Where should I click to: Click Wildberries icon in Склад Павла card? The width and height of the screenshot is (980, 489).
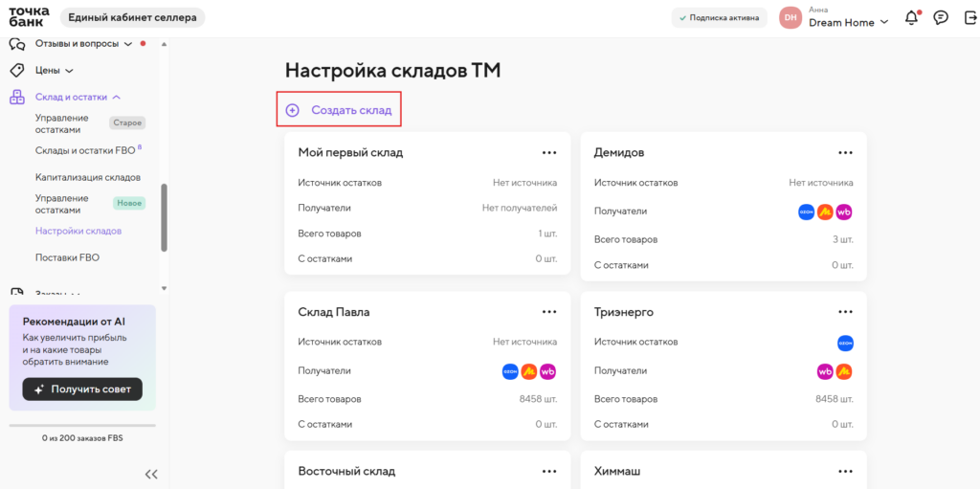[x=548, y=371]
